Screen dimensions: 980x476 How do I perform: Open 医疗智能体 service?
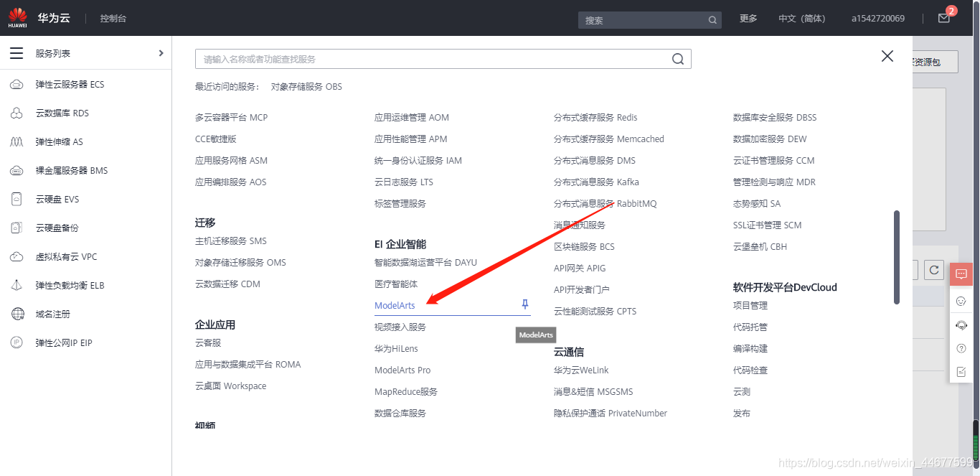[x=396, y=284]
